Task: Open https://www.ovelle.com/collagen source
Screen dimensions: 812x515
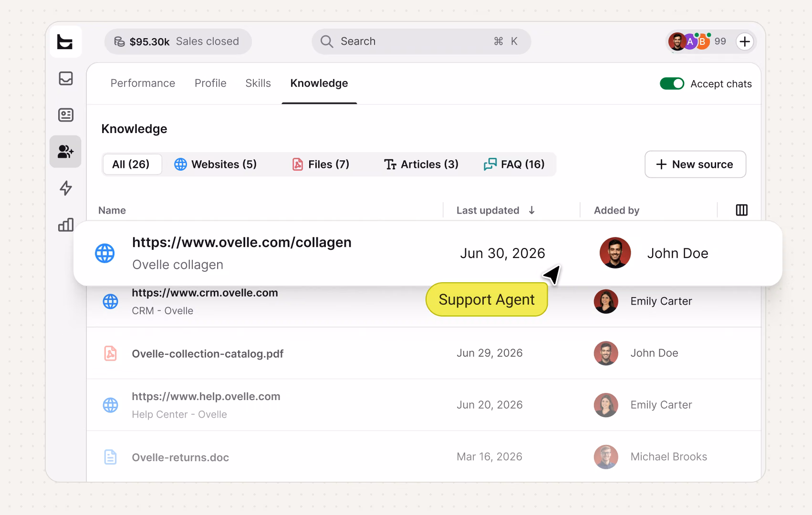Action: pyautogui.click(x=242, y=242)
